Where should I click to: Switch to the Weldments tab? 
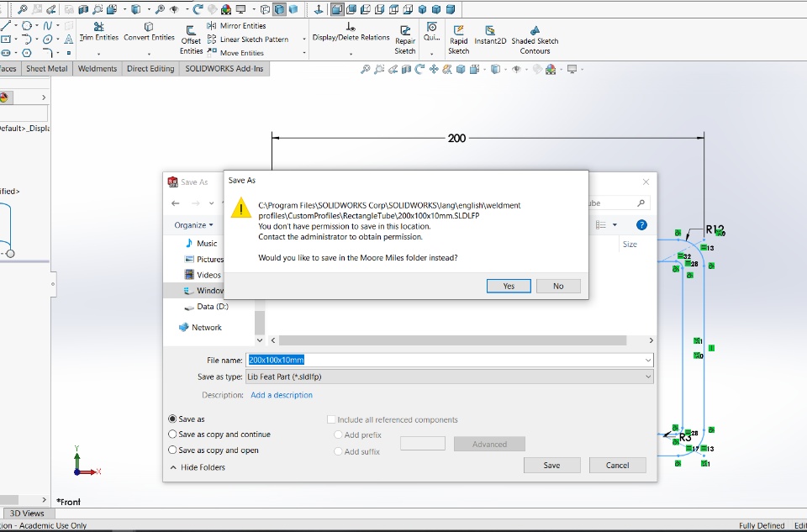coord(98,68)
